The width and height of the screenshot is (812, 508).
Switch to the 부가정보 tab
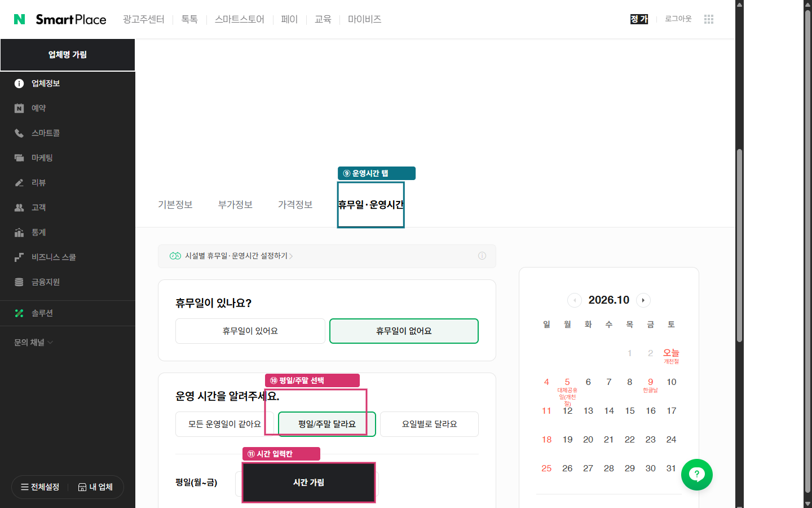pyautogui.click(x=235, y=204)
